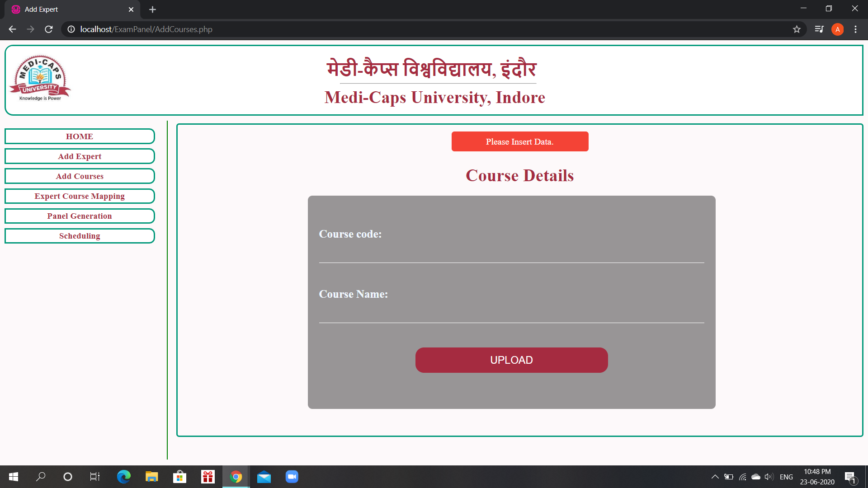The width and height of the screenshot is (868, 488).
Task: Show hidden system tray icons chevron
Action: point(715,477)
